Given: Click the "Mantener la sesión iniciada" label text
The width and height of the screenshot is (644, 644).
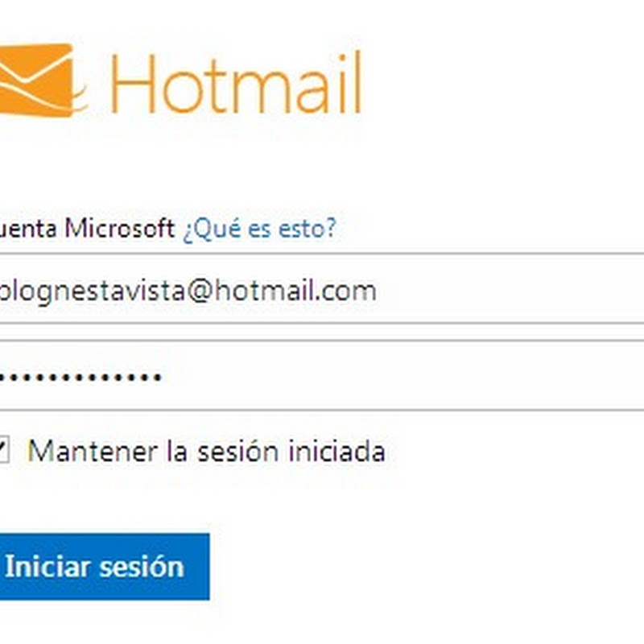Looking at the screenshot, I should point(206,451).
